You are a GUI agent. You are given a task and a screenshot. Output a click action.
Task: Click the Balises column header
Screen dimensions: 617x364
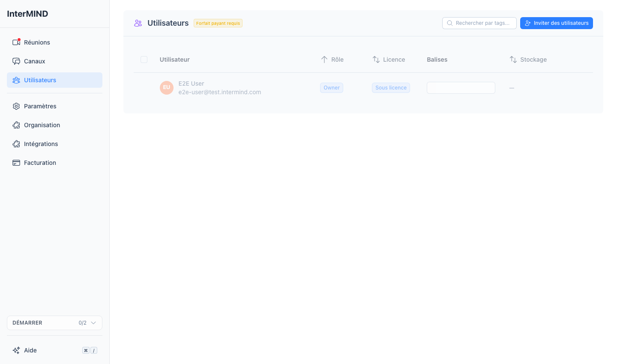point(437,60)
